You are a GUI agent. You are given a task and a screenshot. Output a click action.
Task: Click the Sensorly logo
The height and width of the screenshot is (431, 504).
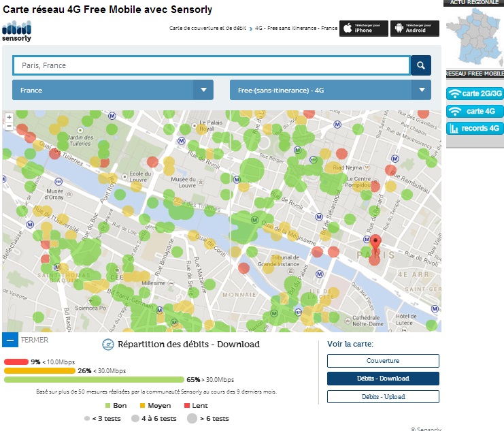pos(16,31)
